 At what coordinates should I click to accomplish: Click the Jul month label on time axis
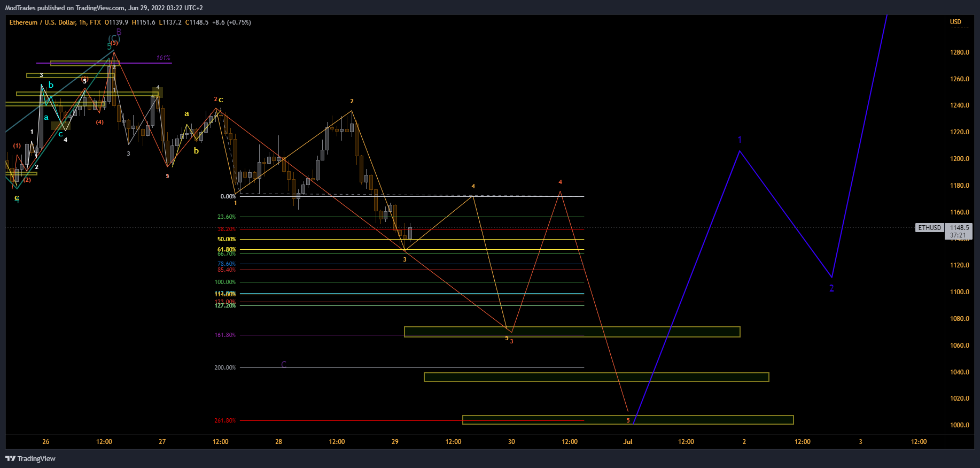click(628, 442)
